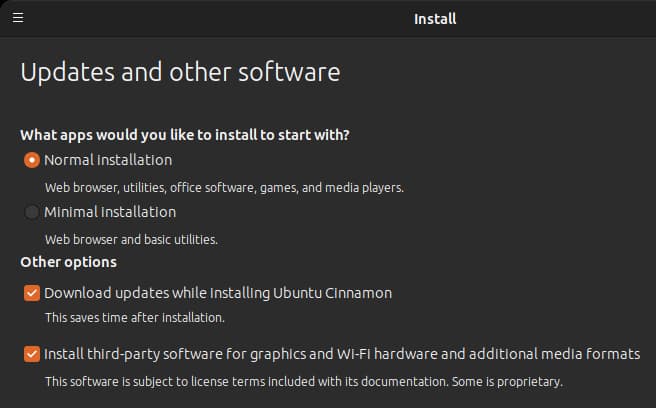Click the "Web browser and basic utilities" description
The image size is (656, 408).
click(x=131, y=240)
